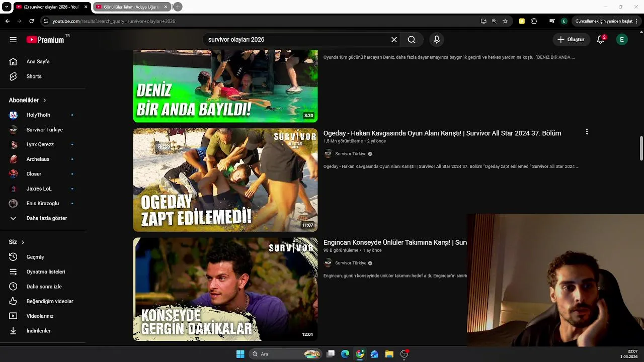This screenshot has height=362, width=644.
Task: Open Windows Start menu
Action: point(240,354)
